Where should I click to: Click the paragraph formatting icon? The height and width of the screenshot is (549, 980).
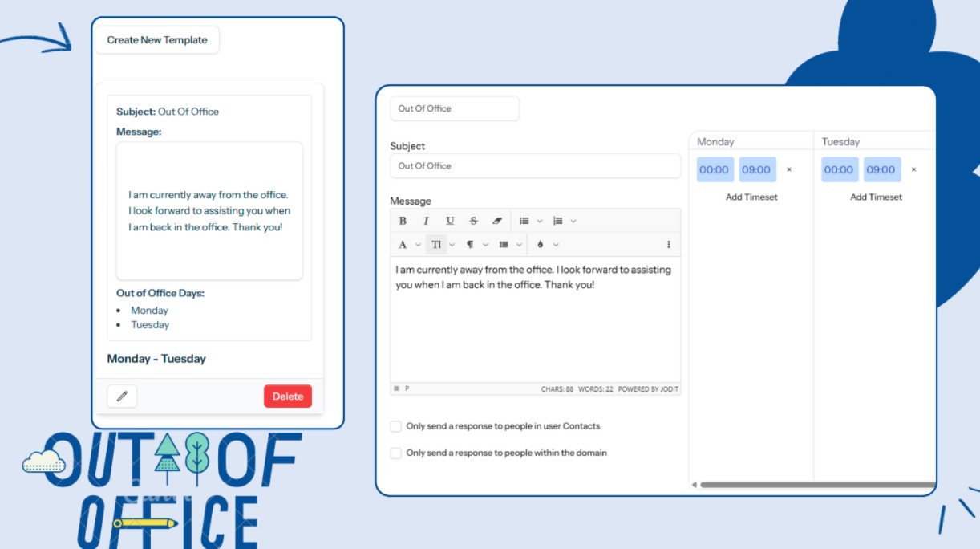(x=471, y=245)
